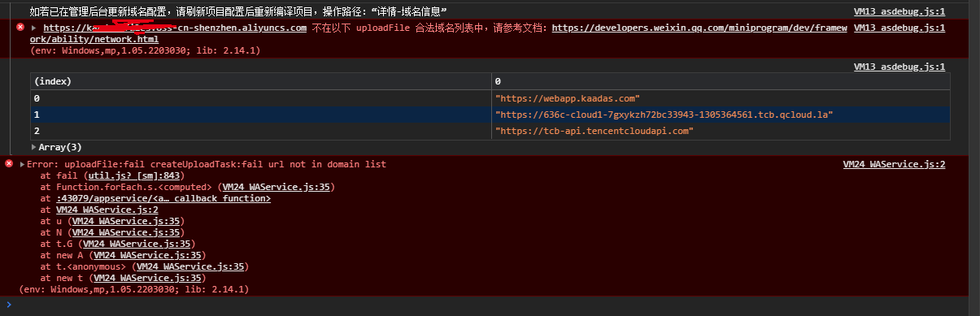Screen dimensions: 980x316
Task: Select the tcb-api.tencentcloudapi.com table row
Action: tap(490, 131)
